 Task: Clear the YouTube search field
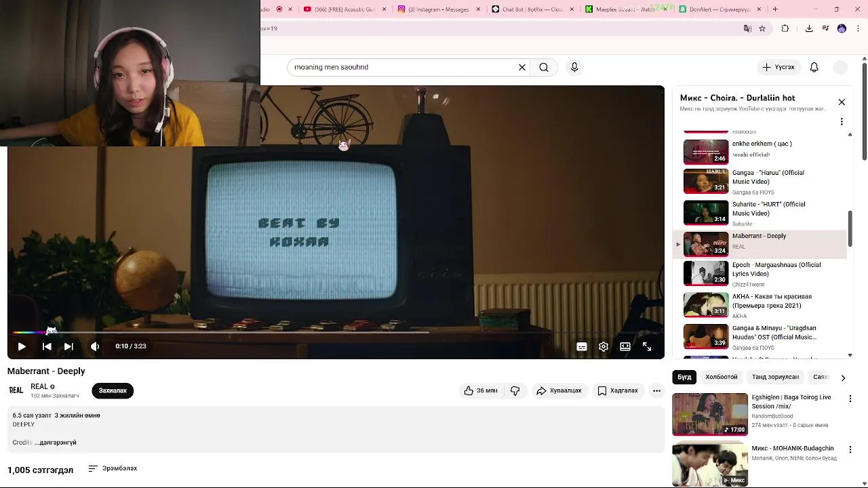pos(522,67)
